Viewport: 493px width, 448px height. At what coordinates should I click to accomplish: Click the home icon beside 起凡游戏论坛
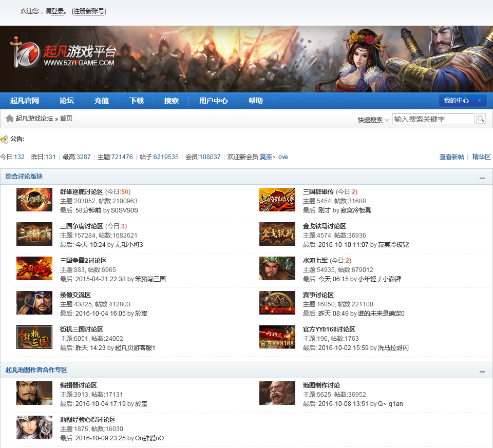(9, 119)
